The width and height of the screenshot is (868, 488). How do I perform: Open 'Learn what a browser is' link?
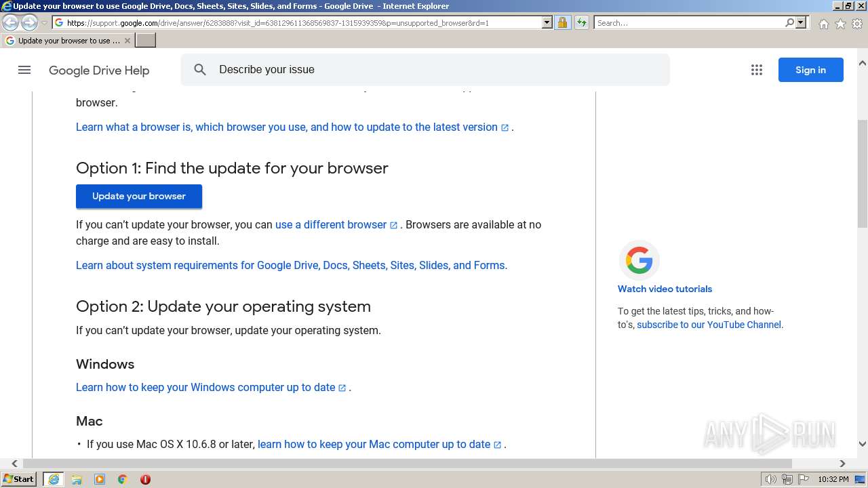(292, 127)
